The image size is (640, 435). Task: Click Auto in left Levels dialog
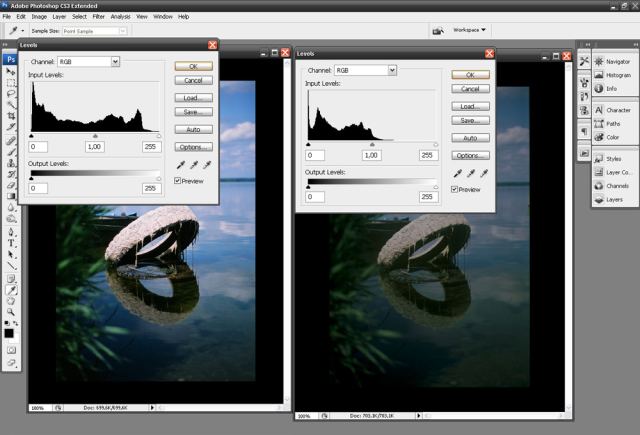[x=193, y=129]
